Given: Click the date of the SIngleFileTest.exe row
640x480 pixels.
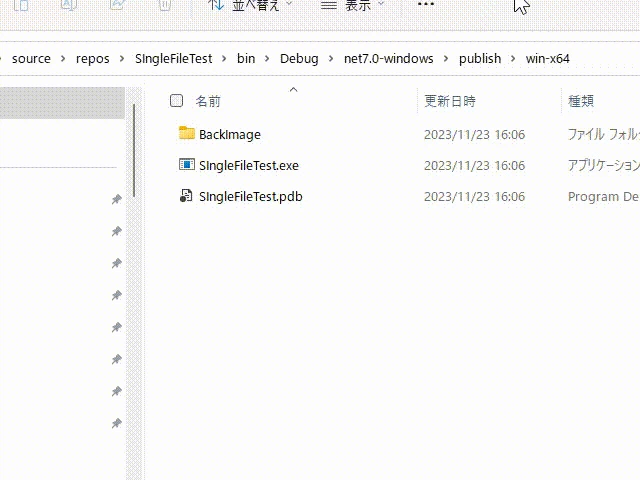Looking at the screenshot, I should 474,166.
